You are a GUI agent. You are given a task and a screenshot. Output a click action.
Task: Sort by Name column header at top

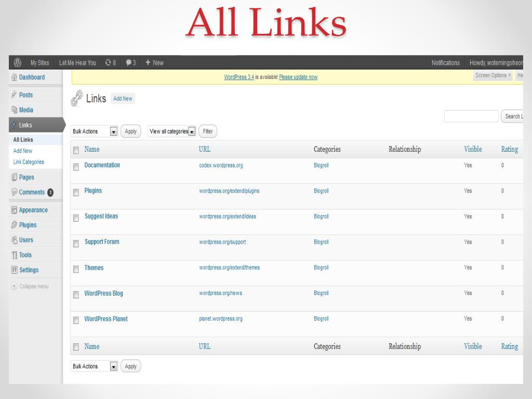(92, 149)
